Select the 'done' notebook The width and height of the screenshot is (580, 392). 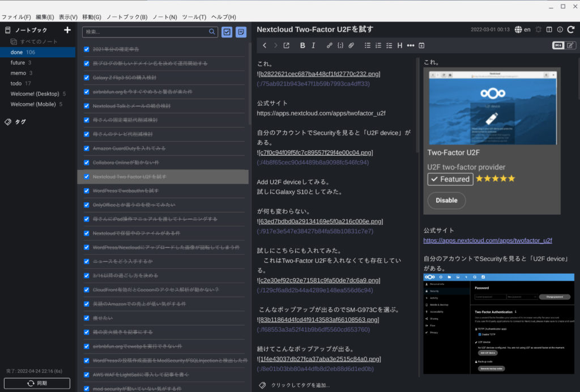pyautogui.click(x=38, y=52)
